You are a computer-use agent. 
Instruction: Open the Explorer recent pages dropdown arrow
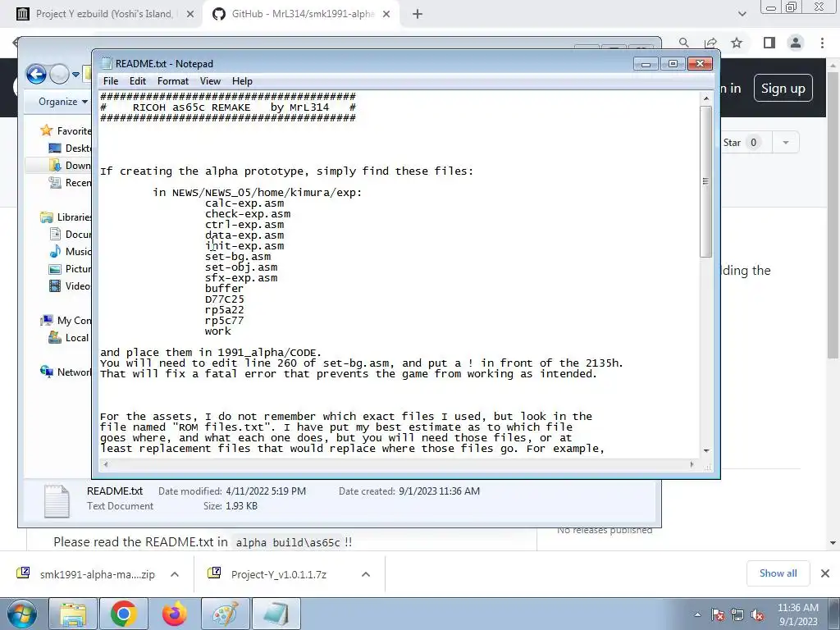pyautogui.click(x=76, y=75)
